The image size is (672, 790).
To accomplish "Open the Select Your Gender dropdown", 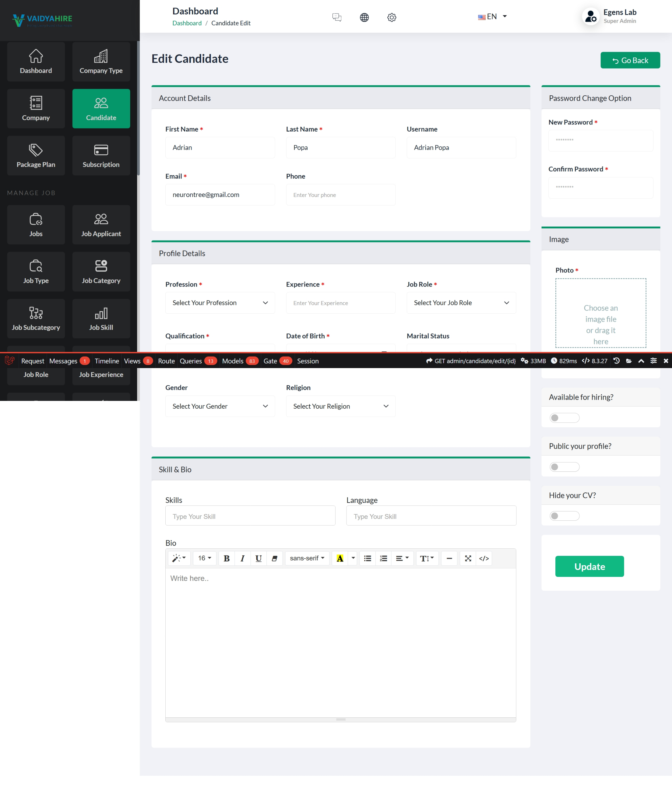I will [220, 406].
